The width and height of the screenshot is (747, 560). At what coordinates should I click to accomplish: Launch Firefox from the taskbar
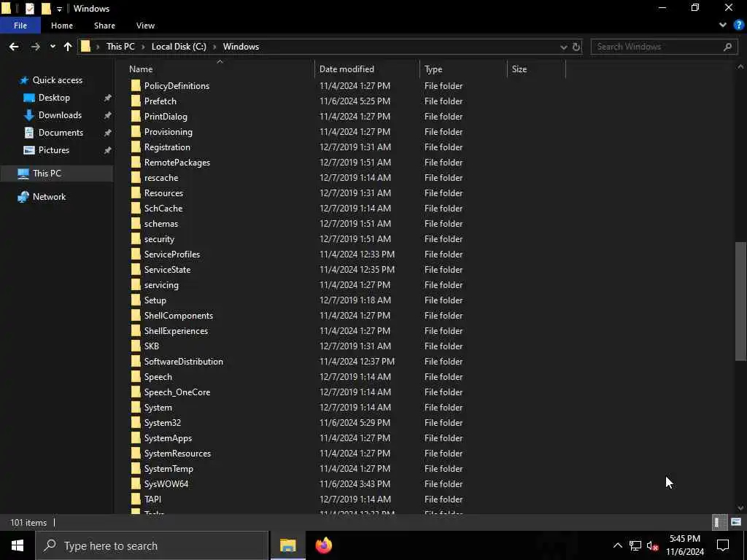(x=323, y=545)
